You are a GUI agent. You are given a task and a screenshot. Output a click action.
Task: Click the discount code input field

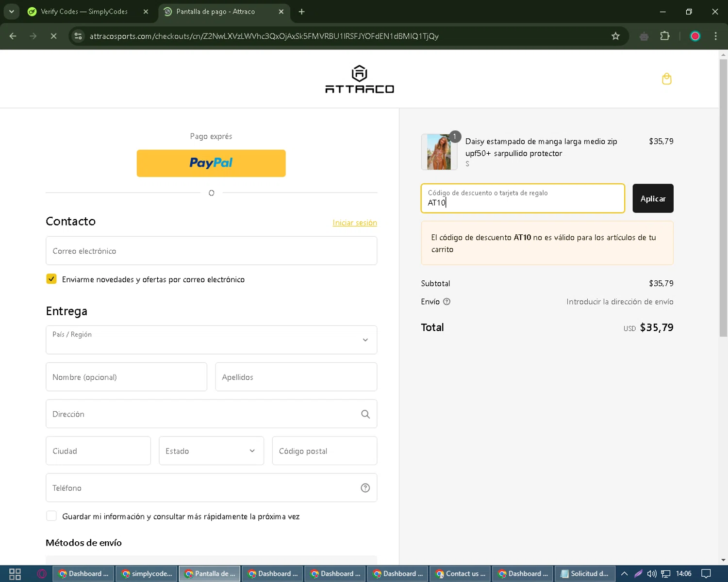point(523,198)
